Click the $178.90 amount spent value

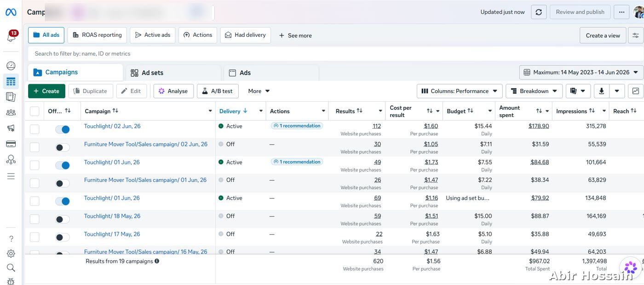coord(539,126)
